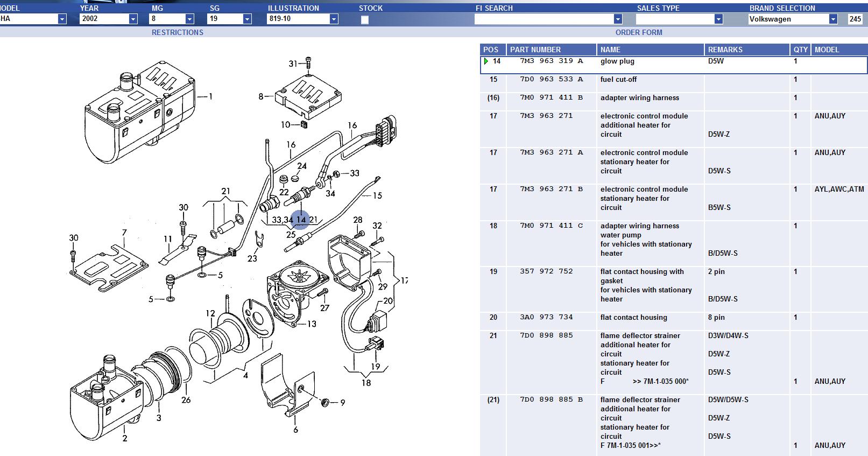
Task: Expand the ILLUSTRATION dropdown 819-10
Action: tap(334, 19)
